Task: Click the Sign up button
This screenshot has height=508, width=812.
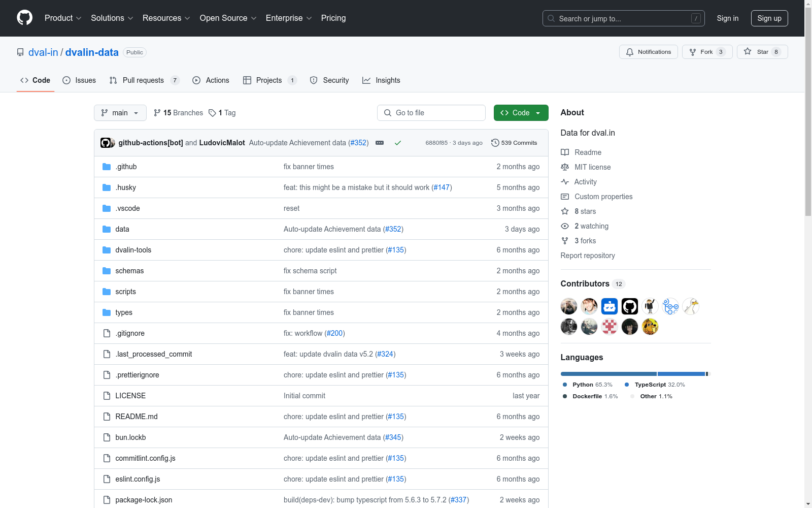Action: click(769, 18)
